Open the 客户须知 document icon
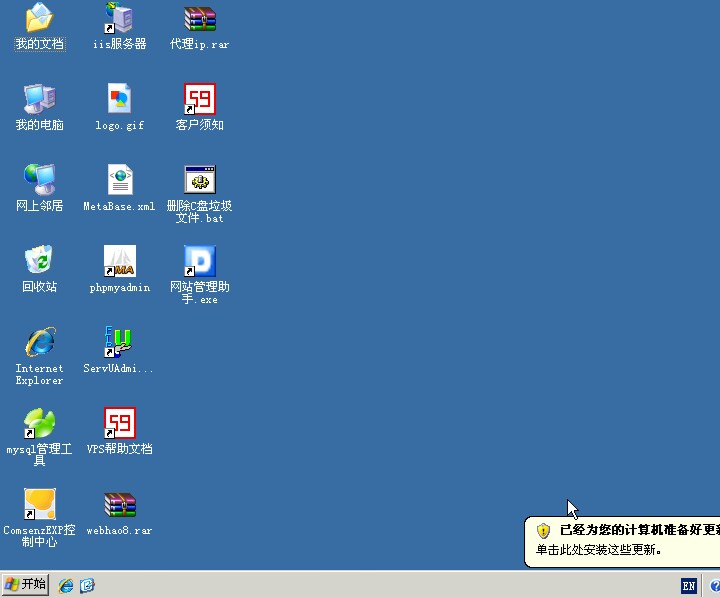The width and height of the screenshot is (720, 597). [200, 99]
